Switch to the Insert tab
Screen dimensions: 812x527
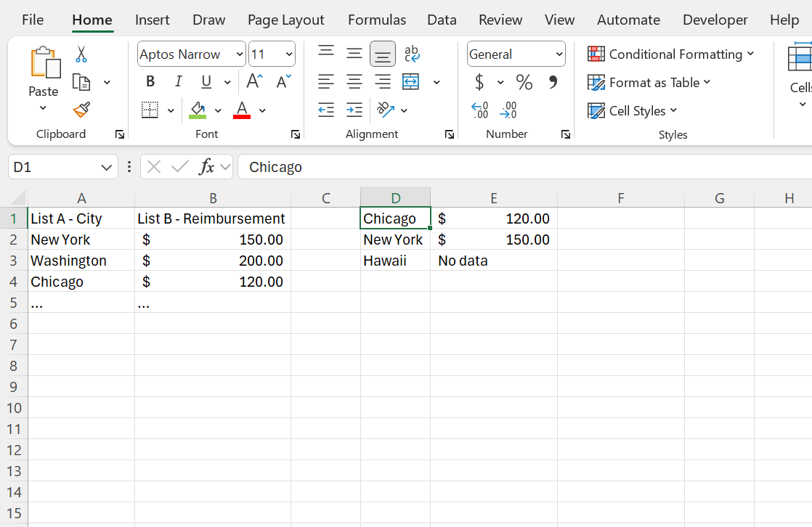[x=153, y=20]
